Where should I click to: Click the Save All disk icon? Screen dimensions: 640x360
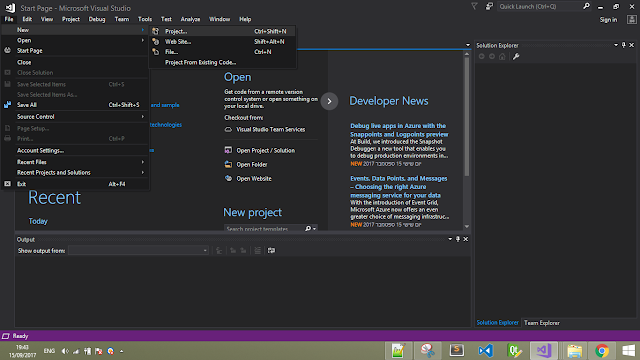[x=7, y=104]
